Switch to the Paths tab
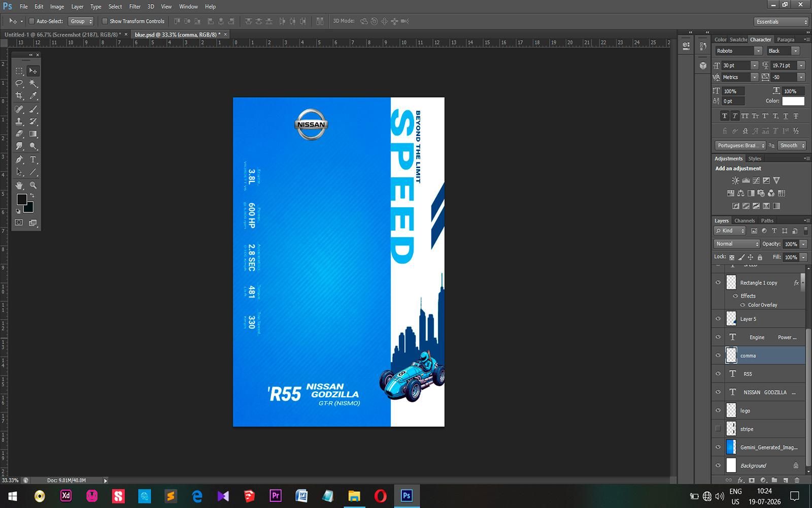 pos(767,220)
